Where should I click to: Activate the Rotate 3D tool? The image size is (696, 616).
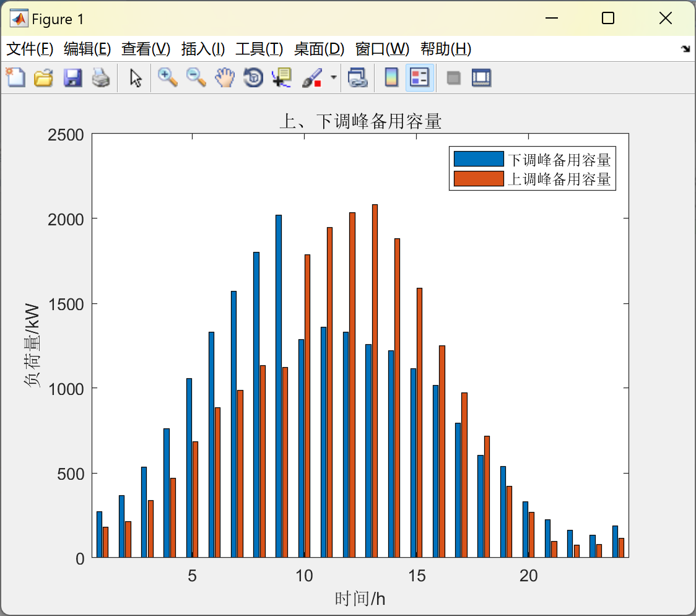253,77
